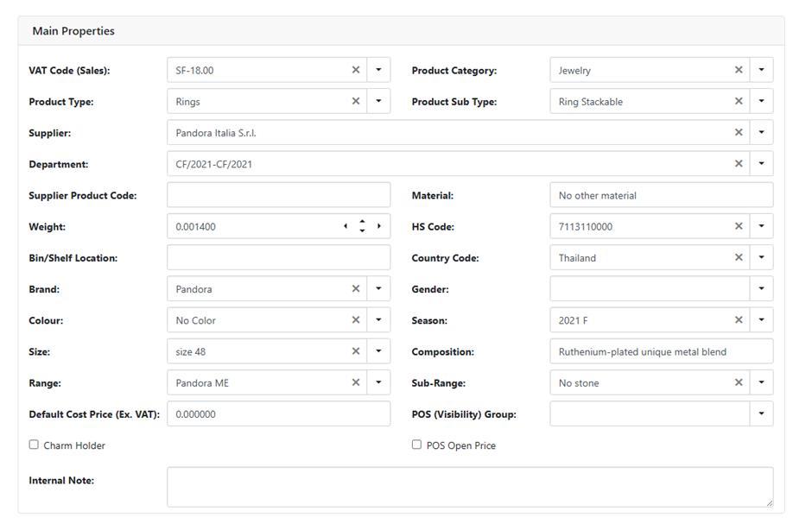
Task: Click into the Internal Note text area
Action: click(469, 487)
